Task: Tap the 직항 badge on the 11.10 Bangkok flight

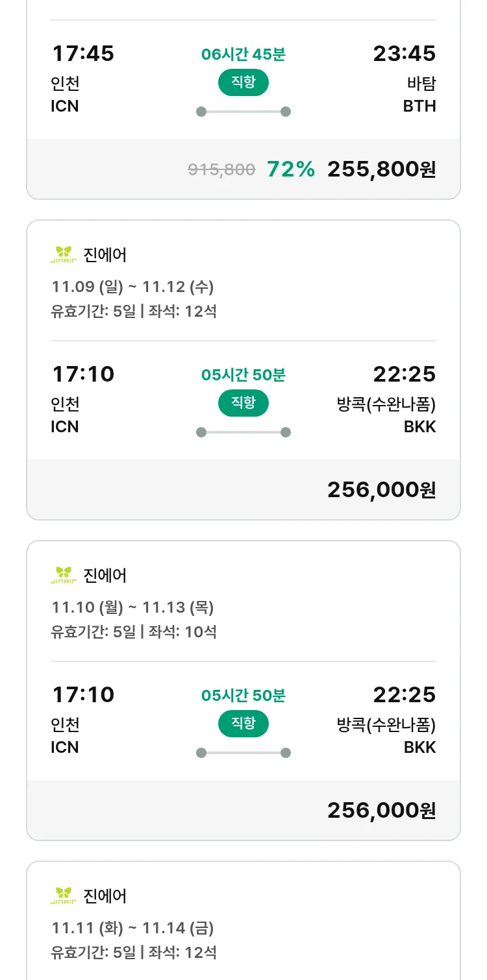Action: 243,724
